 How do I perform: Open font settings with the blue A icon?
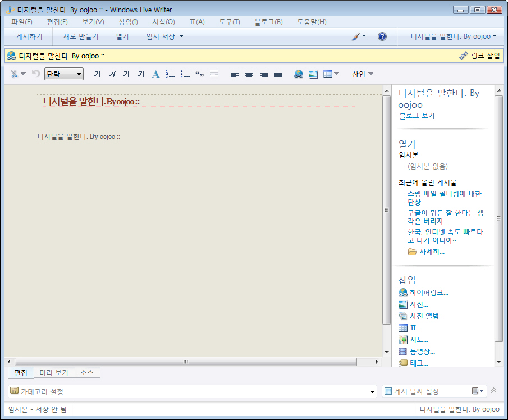click(156, 74)
